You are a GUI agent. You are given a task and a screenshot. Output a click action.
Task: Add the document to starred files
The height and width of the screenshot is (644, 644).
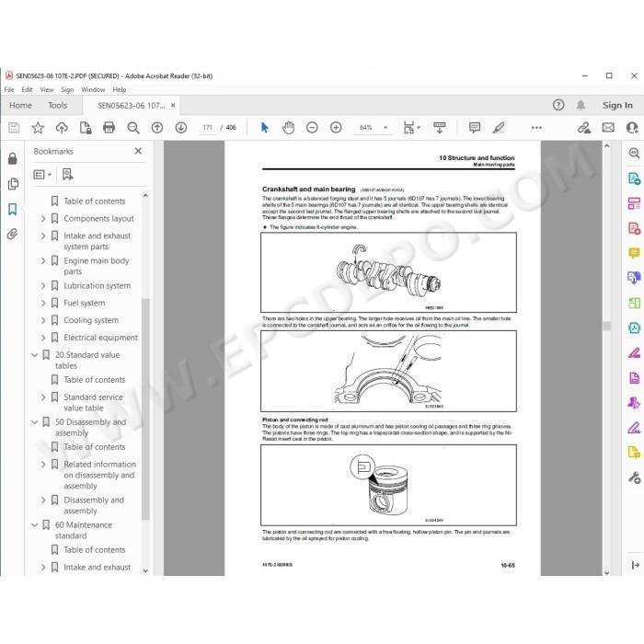tap(38, 128)
